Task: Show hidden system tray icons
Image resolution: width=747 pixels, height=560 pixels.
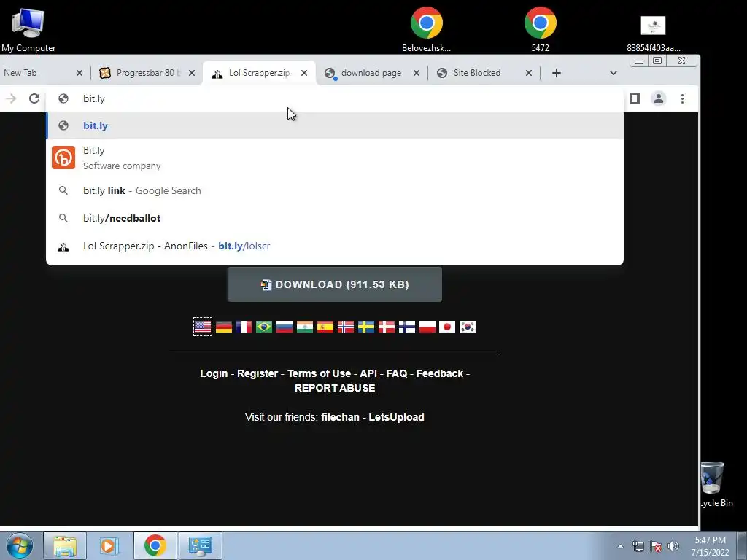Action: click(620, 546)
